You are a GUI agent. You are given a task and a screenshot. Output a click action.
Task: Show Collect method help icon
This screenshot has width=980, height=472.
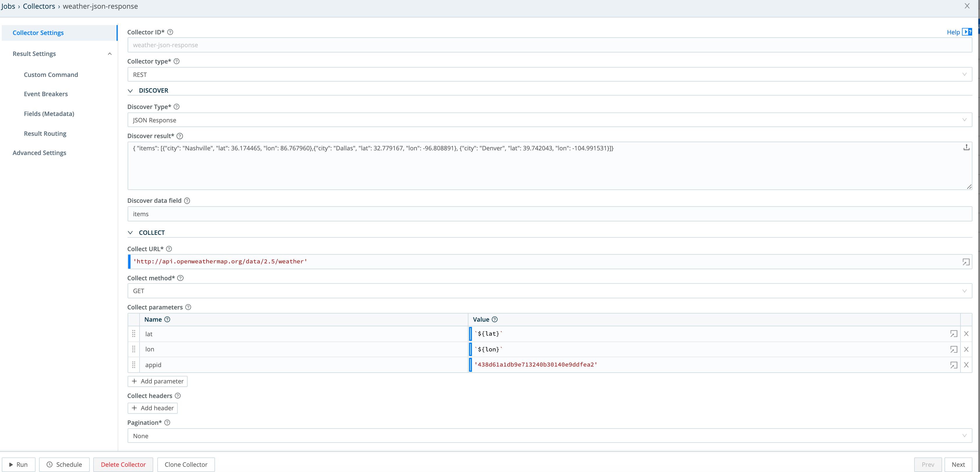[181, 278]
